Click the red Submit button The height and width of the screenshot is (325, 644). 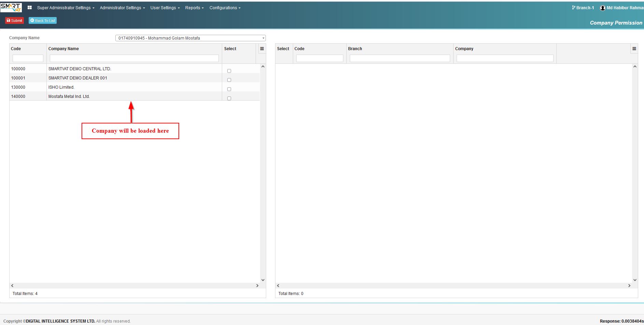click(14, 20)
